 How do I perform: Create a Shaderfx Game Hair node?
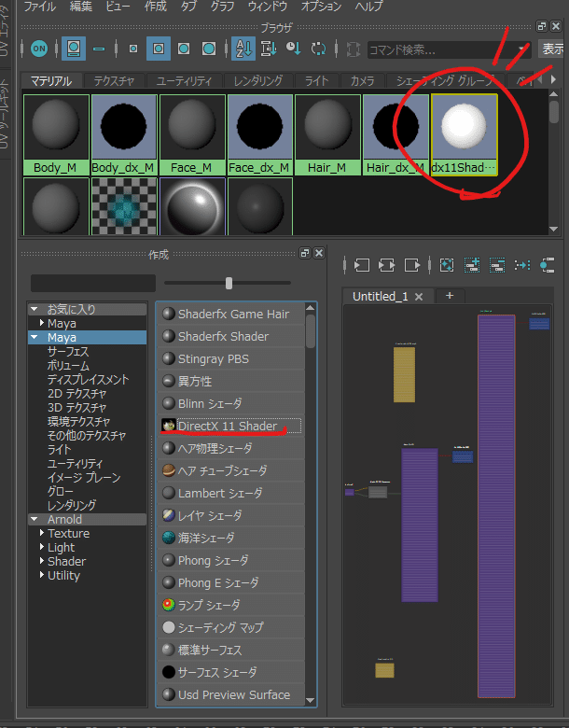coord(231,314)
